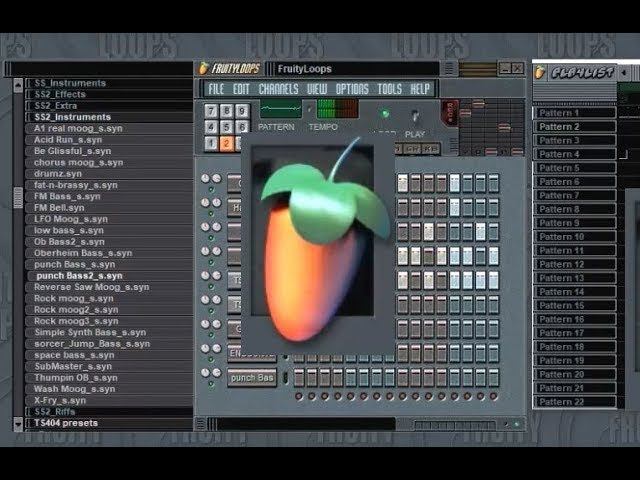
Task: Select Pattern 10 in the Playlist
Action: pos(574,237)
